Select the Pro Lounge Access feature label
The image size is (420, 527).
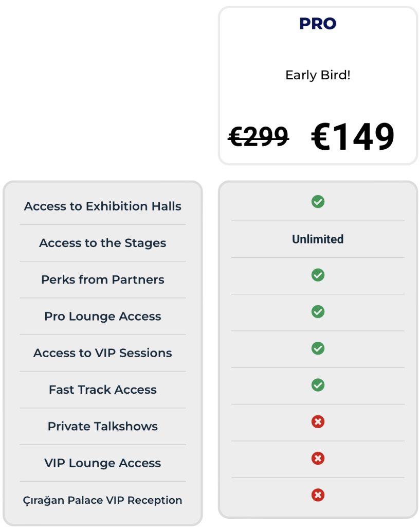coord(103,317)
